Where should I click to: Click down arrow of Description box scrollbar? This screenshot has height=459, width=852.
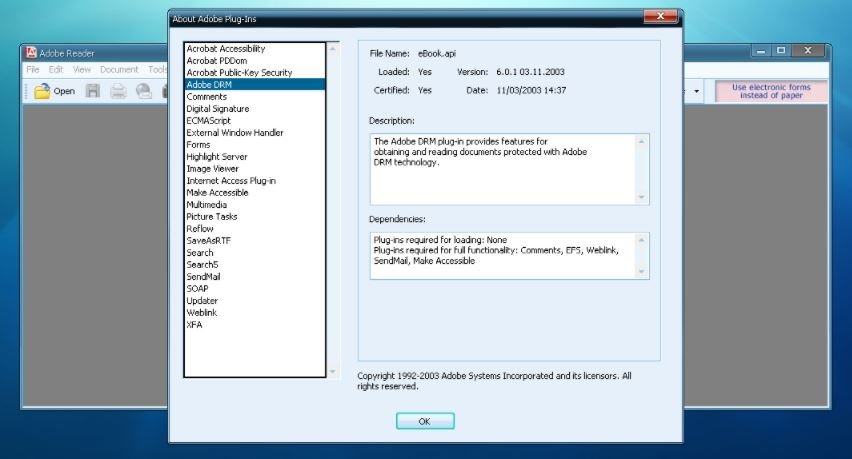(x=641, y=197)
